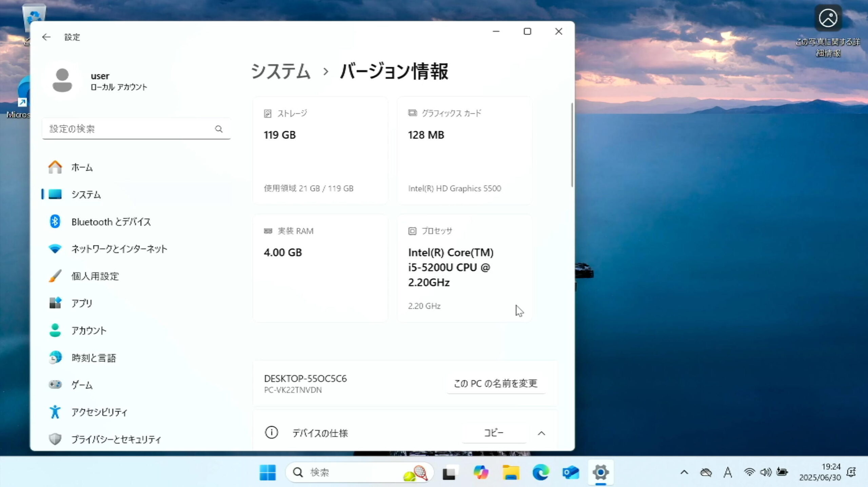Open アクセシビリティ settings
Viewport: 868px width, 487px height.
click(99, 412)
